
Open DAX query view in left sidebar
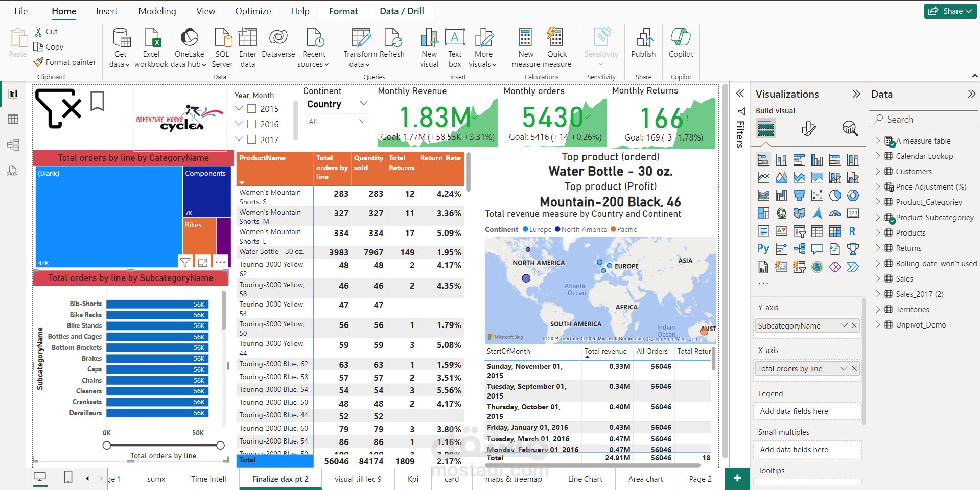pyautogui.click(x=13, y=171)
